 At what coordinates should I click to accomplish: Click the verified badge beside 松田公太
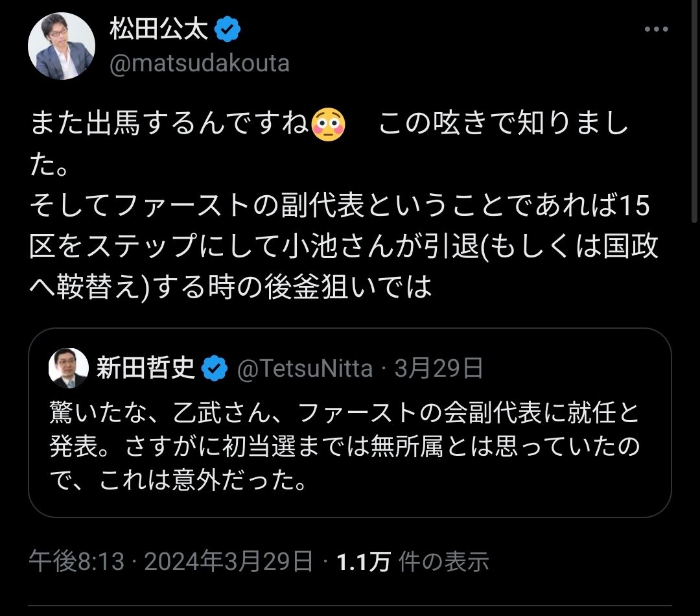tap(228, 30)
